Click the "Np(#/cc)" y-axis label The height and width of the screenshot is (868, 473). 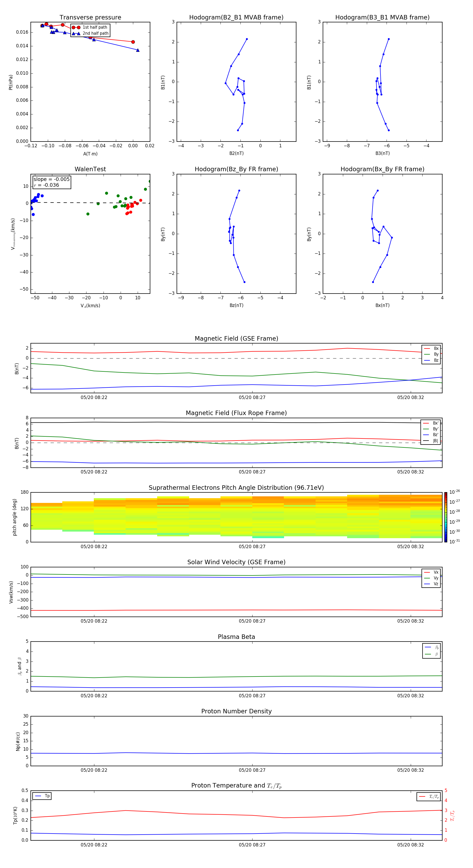coord(18,741)
